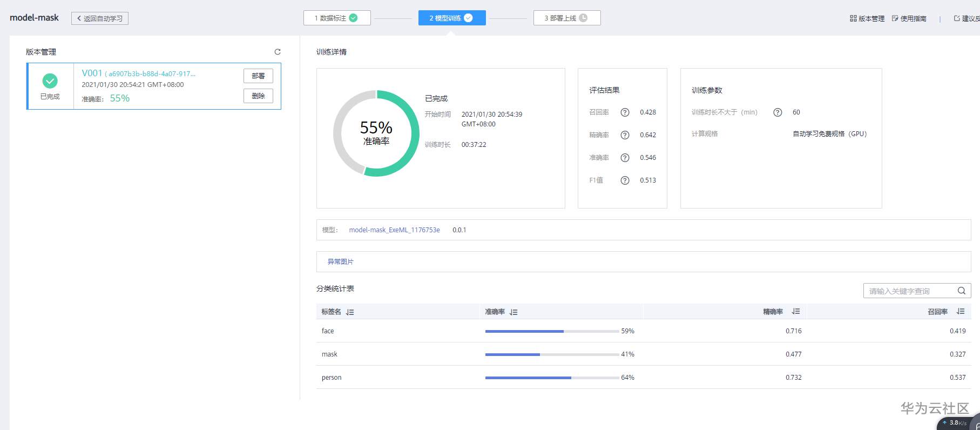Open the 使用指南 link
This screenshot has width=980, height=430.
click(x=913, y=18)
